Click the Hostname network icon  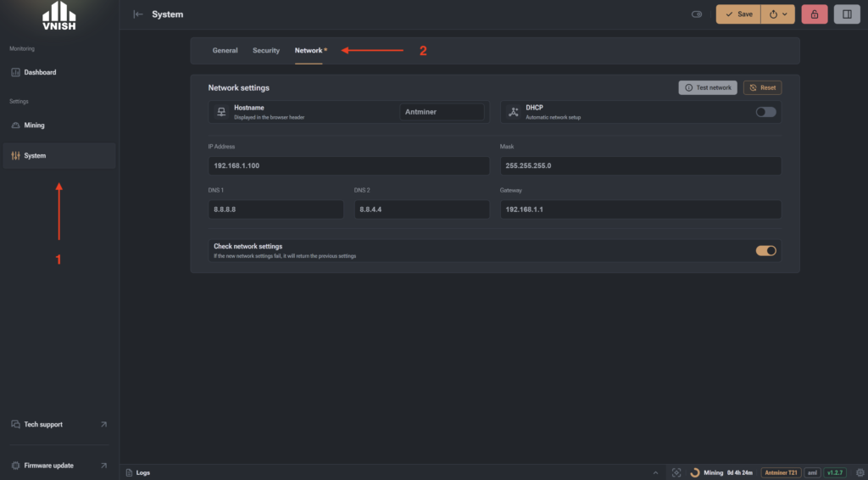(221, 112)
